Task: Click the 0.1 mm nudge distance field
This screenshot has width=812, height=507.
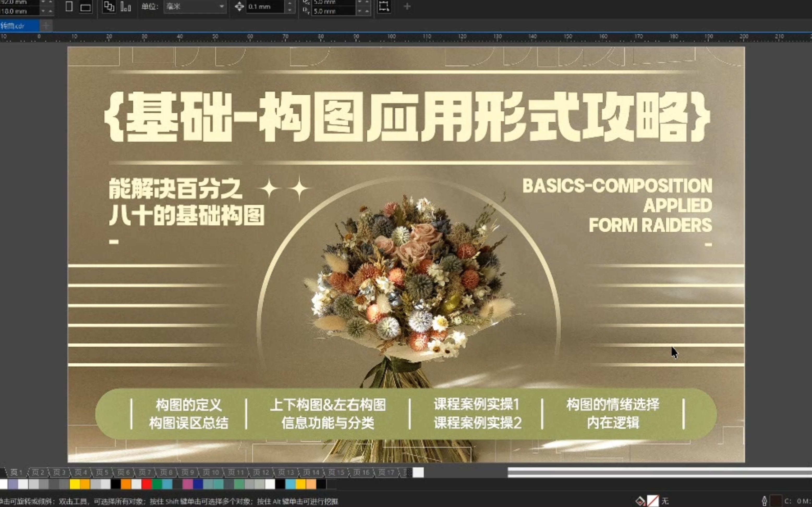Action: coord(266,7)
